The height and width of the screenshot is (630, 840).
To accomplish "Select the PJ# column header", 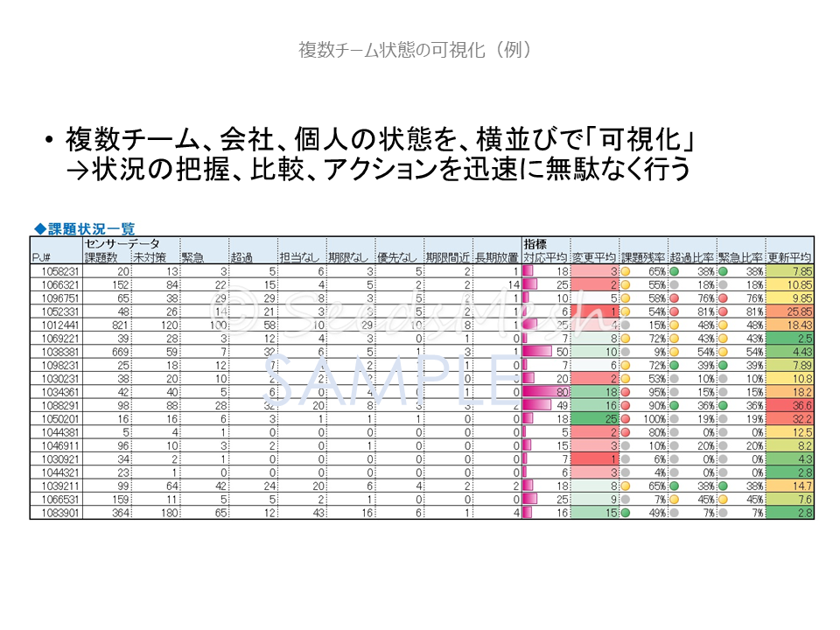I will point(41,258).
